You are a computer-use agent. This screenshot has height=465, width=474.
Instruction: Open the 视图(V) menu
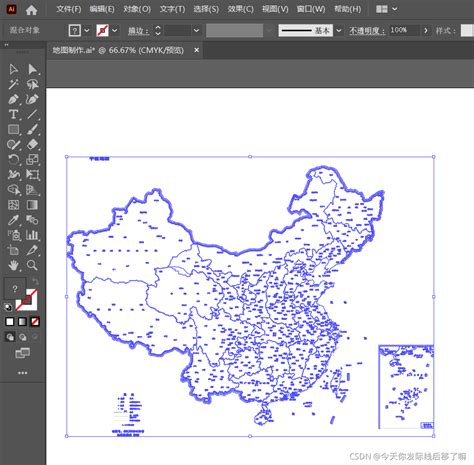(275, 9)
